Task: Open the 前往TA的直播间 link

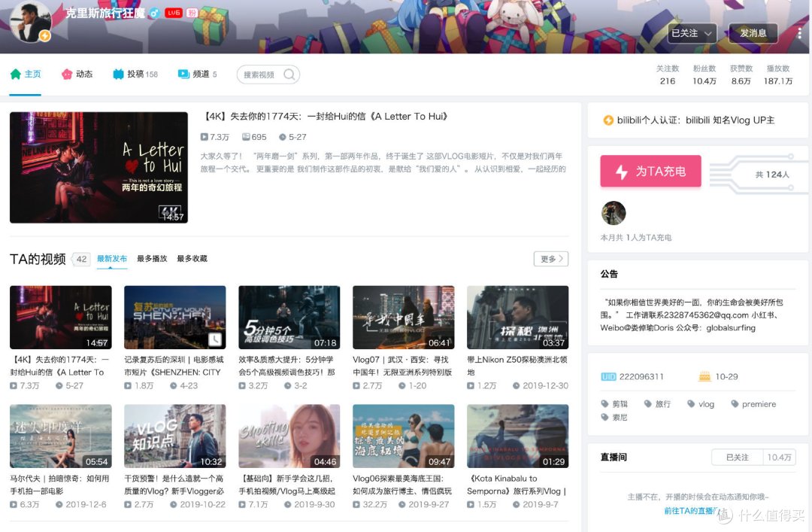Action: [689, 511]
